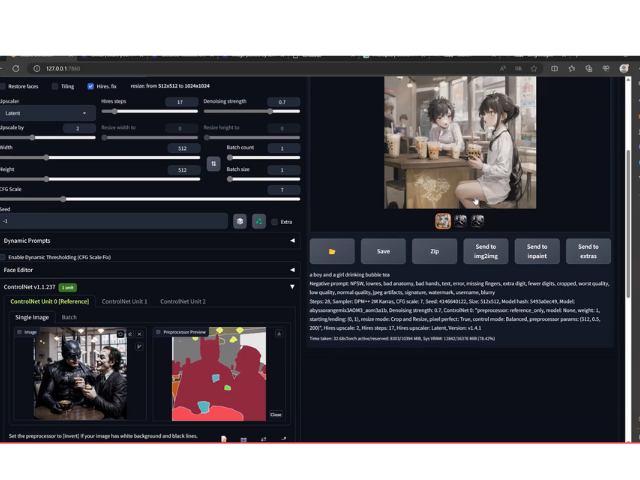Click the CFG Scale value field showing 7
The image size is (640, 480).
(284, 190)
